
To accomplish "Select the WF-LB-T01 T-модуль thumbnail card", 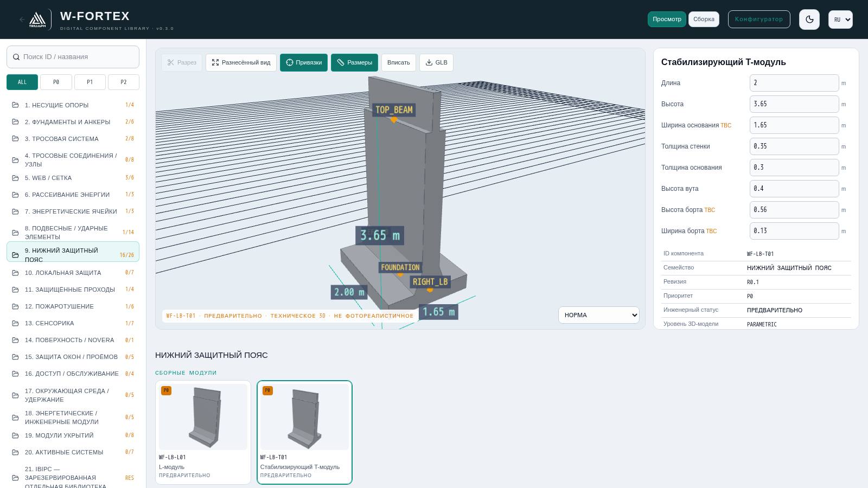I will (304, 432).
